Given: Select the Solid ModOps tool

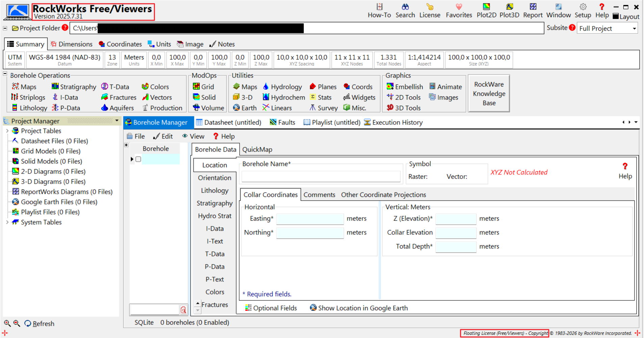Looking at the screenshot, I should tap(204, 97).
